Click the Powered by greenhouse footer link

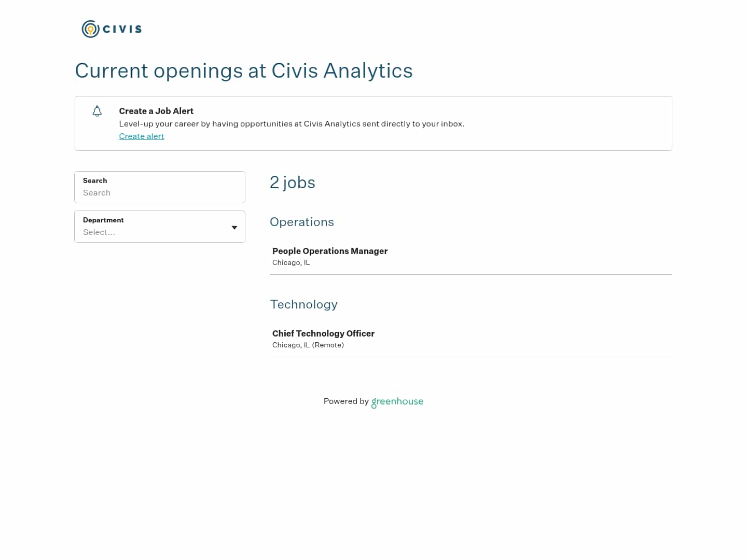point(373,401)
